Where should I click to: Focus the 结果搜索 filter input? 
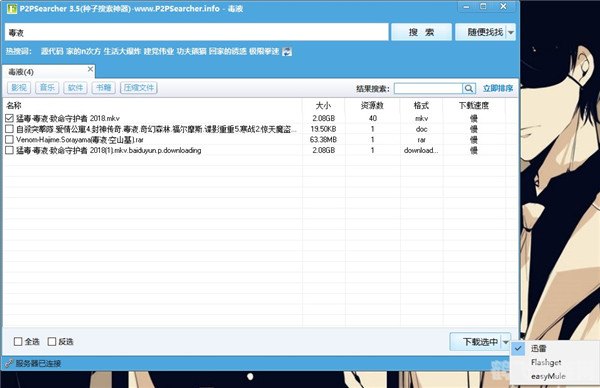(x=428, y=88)
